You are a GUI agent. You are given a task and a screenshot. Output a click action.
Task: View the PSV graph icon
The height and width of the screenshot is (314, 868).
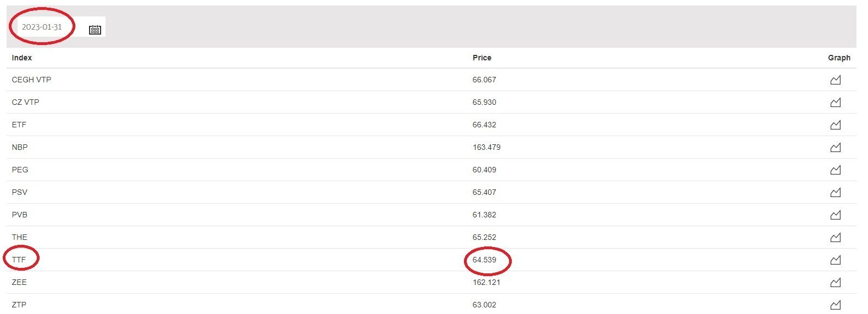tap(836, 193)
